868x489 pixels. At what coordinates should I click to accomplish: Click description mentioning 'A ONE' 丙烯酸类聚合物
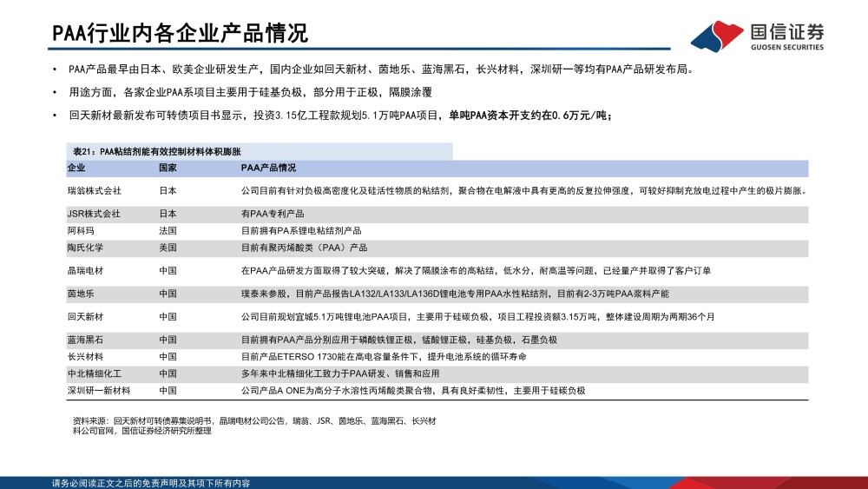click(413, 391)
